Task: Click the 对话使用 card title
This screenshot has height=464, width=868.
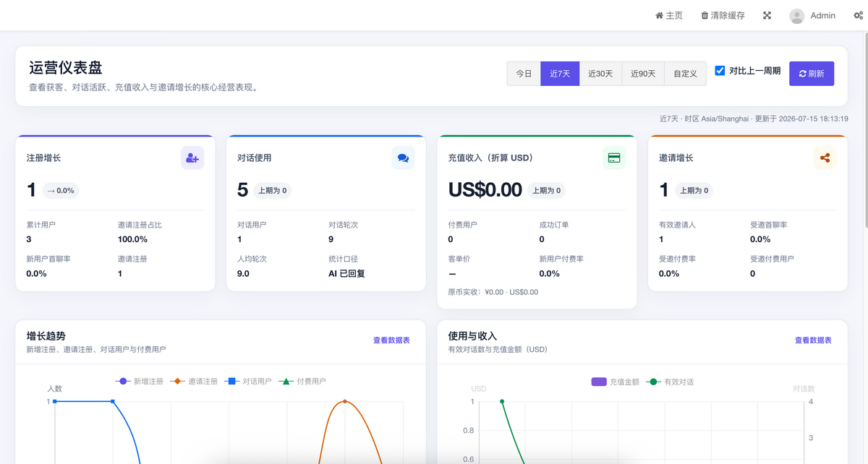Action: pyautogui.click(x=255, y=158)
